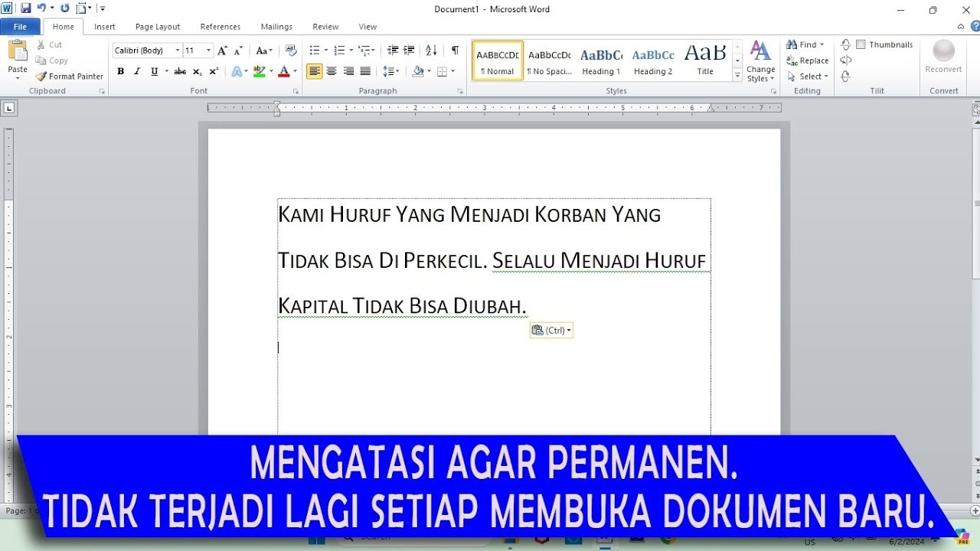This screenshot has width=980, height=551.
Task: Toggle show/hide paragraph marks
Action: 455,51
